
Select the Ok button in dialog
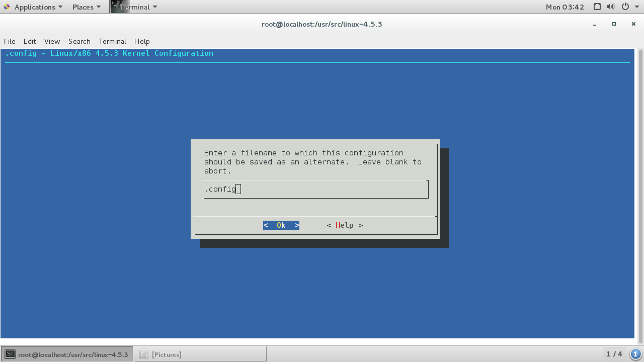[x=281, y=225]
